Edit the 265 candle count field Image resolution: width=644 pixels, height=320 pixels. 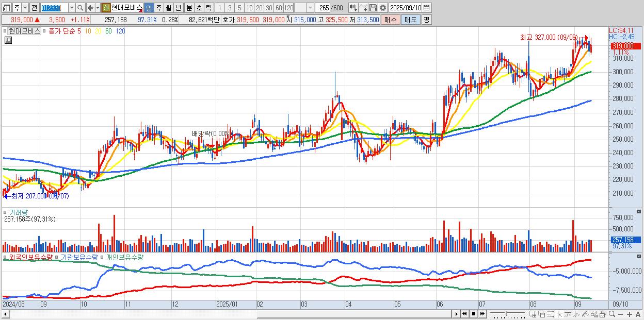(323, 8)
